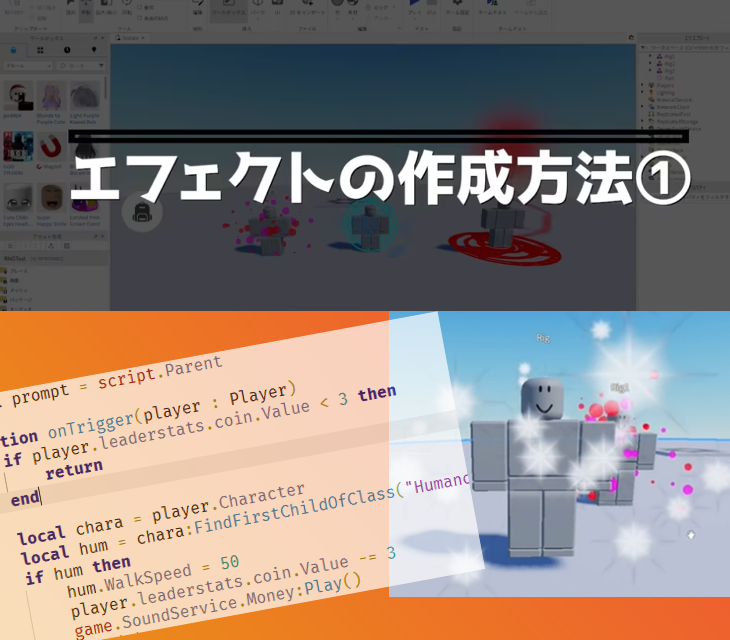Close the Donate tab
This screenshot has height=640, width=730.
143,38
